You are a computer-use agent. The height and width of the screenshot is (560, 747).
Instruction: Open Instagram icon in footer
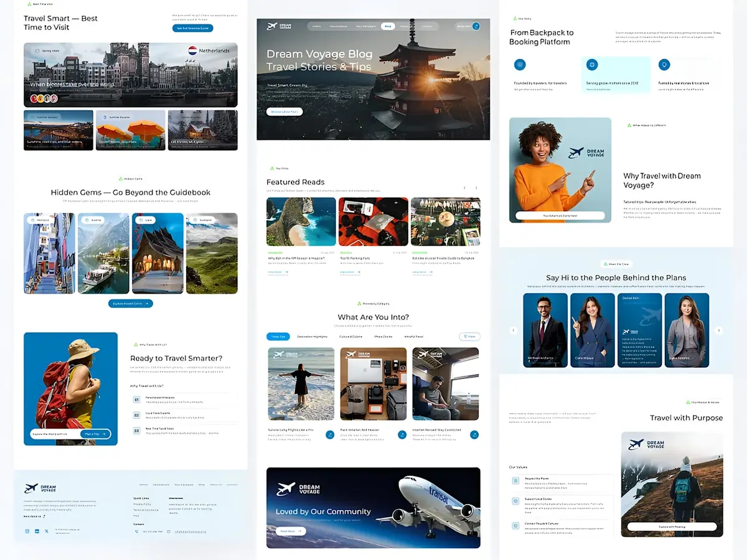point(27,531)
